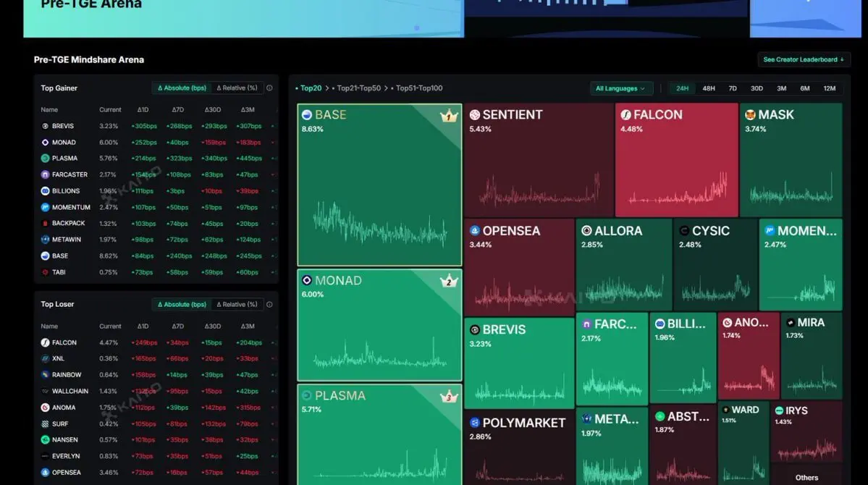Image resolution: width=868 pixels, height=485 pixels.
Task: Open EVERLYN row in Top Loser list
Action: tap(157, 456)
